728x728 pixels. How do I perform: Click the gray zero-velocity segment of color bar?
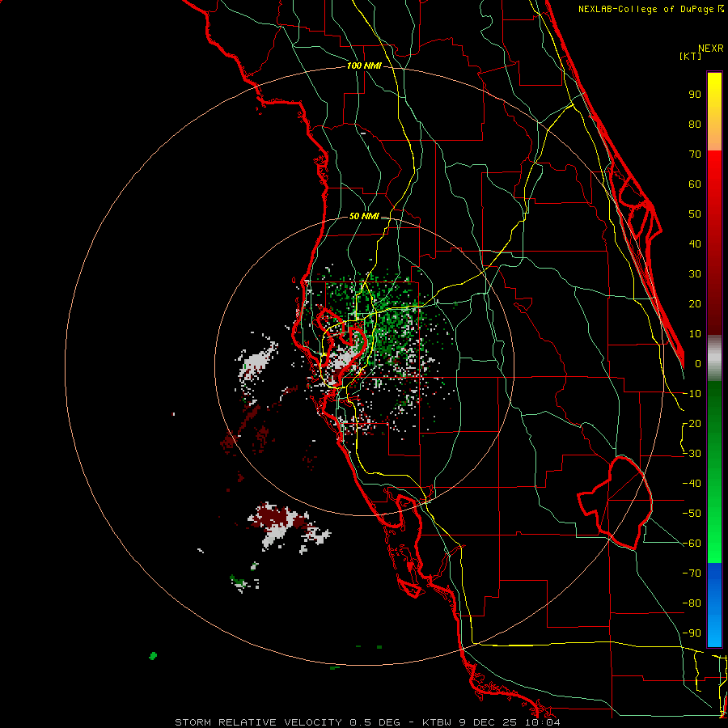[x=714, y=358]
